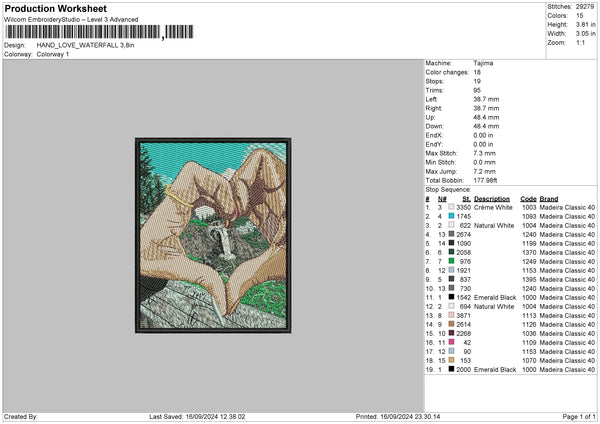Select the Height value "3.81 in"
The image size is (600, 424).
(x=585, y=24)
